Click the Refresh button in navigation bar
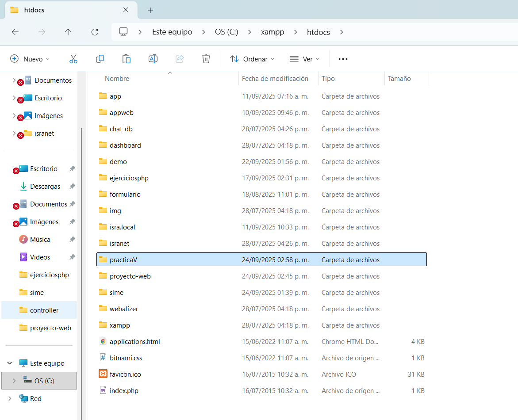The width and height of the screenshot is (518, 420). click(x=95, y=32)
